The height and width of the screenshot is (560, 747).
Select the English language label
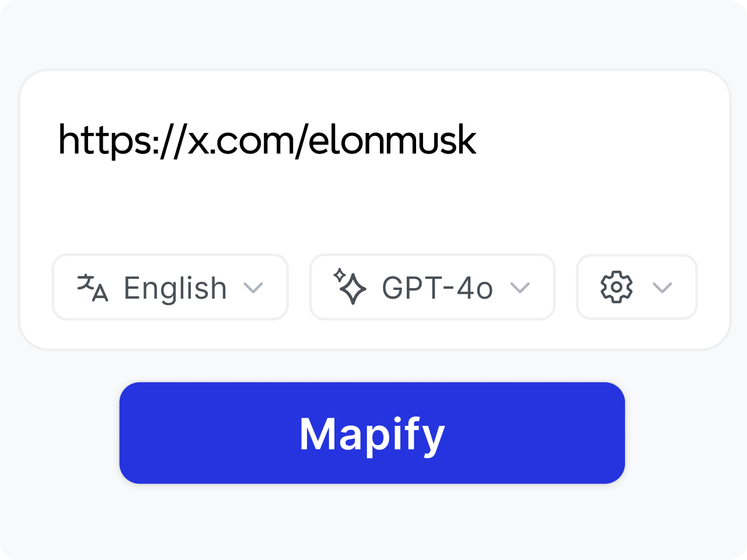click(x=175, y=288)
